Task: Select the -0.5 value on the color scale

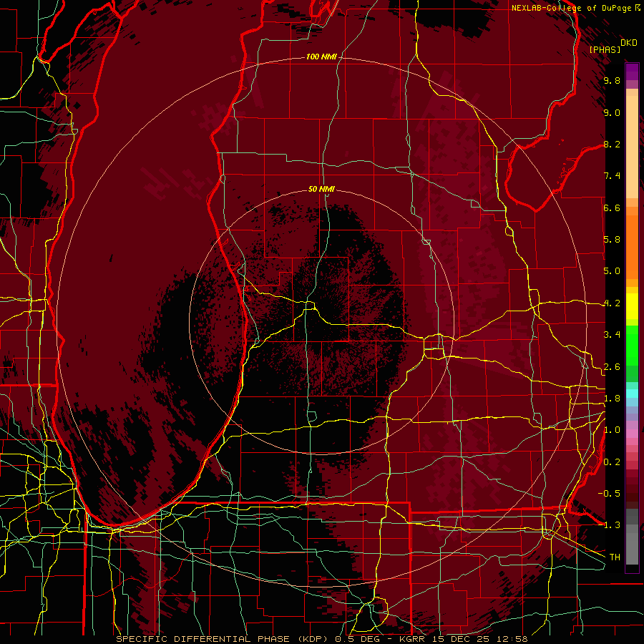Action: (x=609, y=494)
